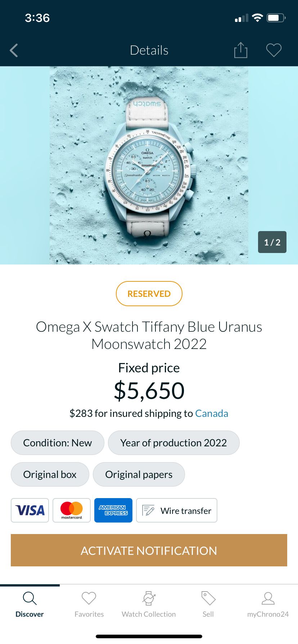Select the American Express payment icon
The image size is (298, 644).
point(113,510)
